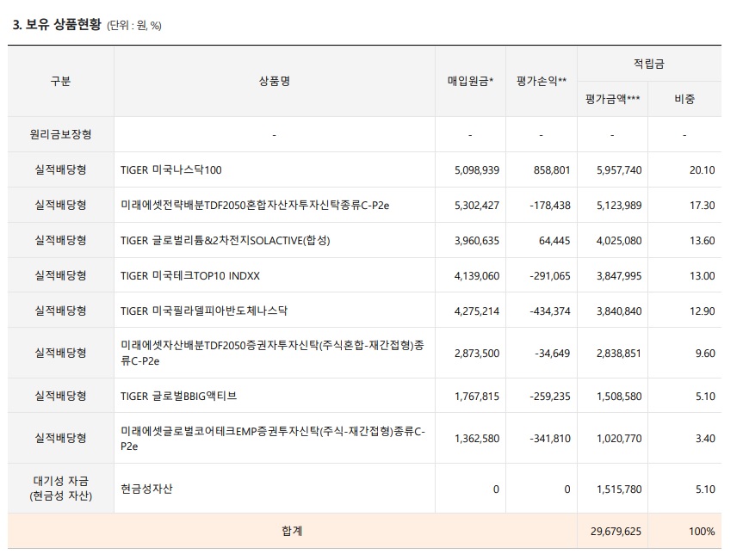This screenshot has width=743, height=560.
Task: Click valuation loss -341,810
Action: [x=550, y=439]
